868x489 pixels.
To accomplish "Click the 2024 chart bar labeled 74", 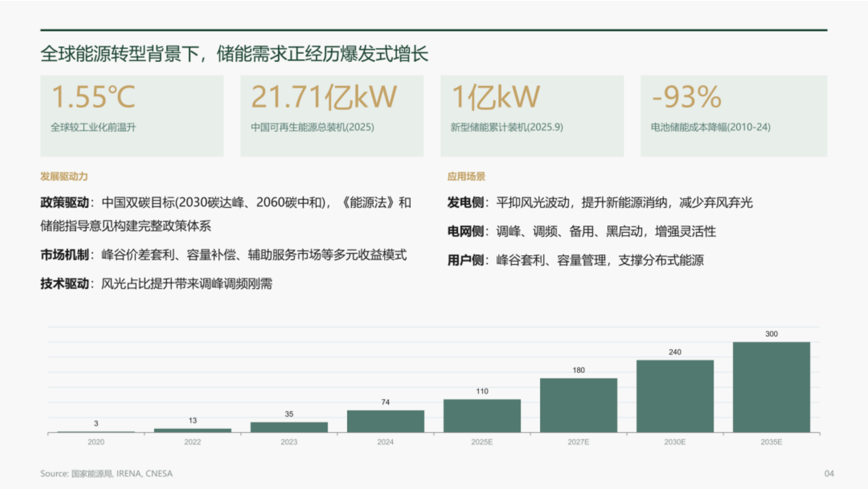I will 385,421.
